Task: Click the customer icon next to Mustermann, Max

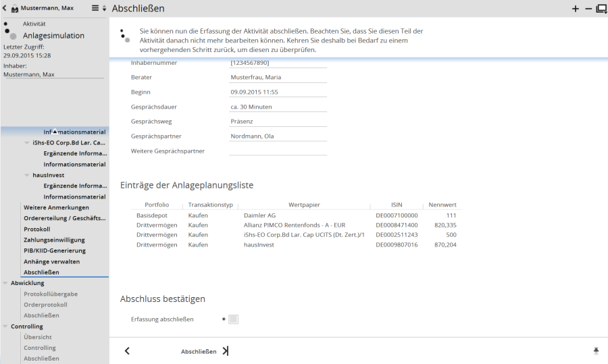Action: (14, 9)
